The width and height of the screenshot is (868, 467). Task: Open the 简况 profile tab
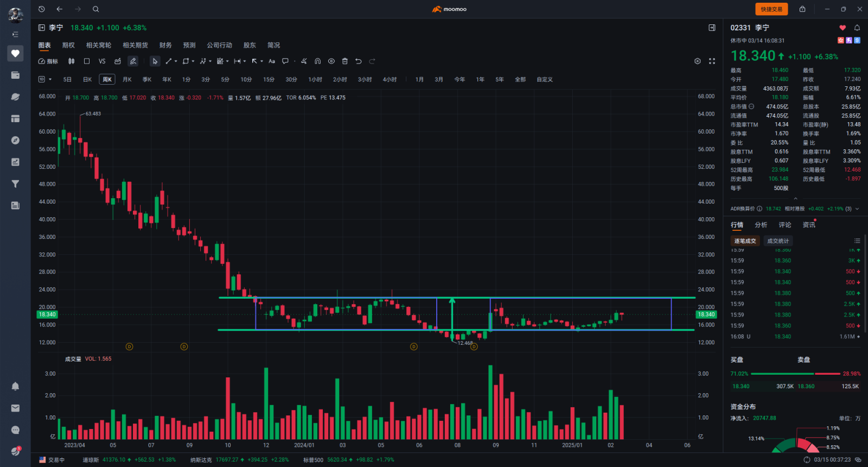click(273, 45)
